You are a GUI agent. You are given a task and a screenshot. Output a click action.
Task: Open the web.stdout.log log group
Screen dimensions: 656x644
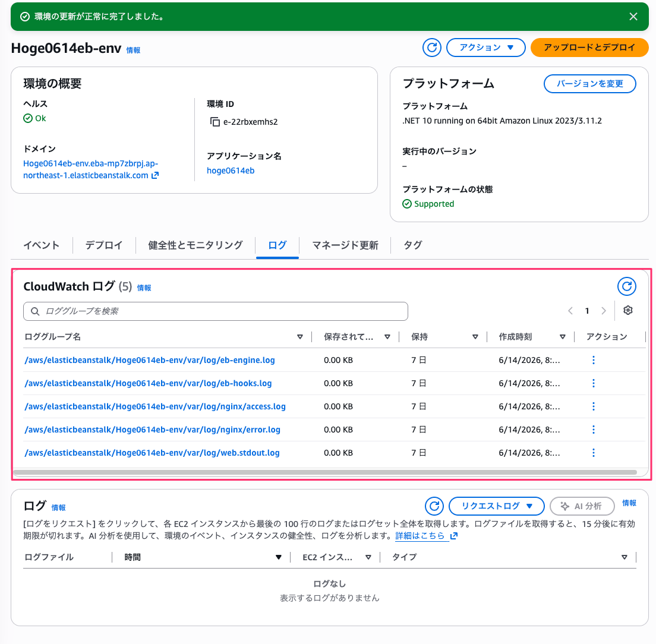point(152,453)
